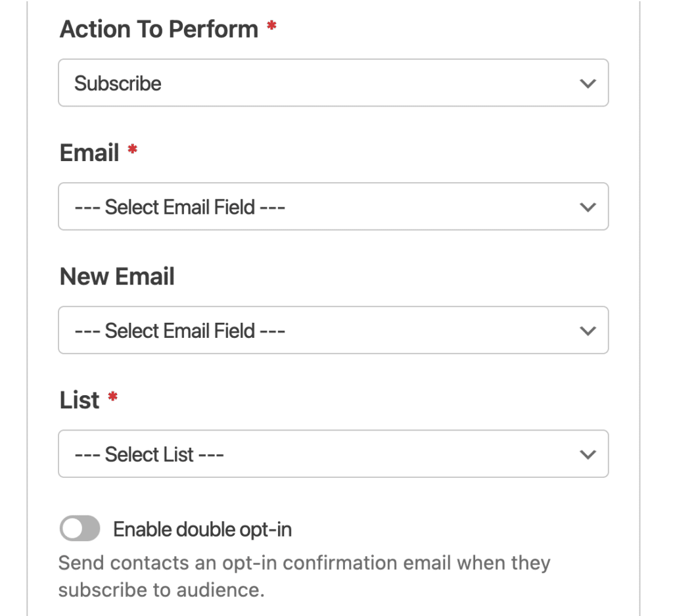Viewport: 673px width, 616px height.
Task: Click the chevron on the Email field selector
Action: pos(588,206)
